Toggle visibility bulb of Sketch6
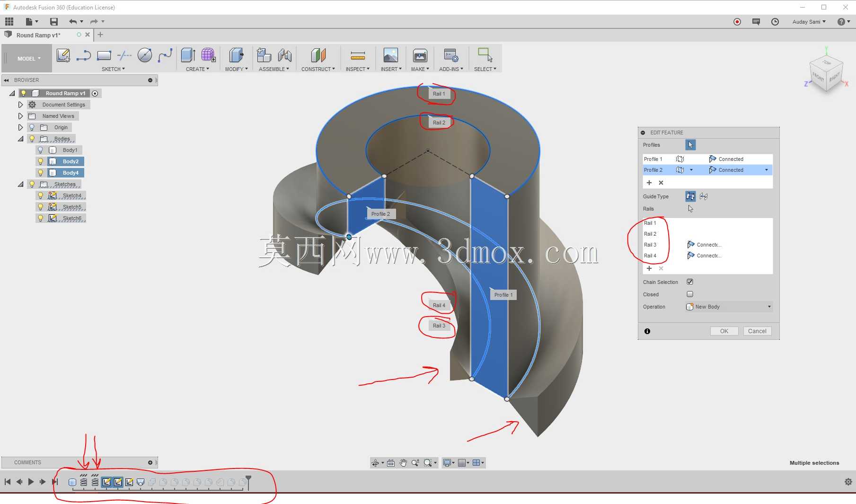Image resolution: width=856 pixels, height=504 pixels. (x=40, y=218)
